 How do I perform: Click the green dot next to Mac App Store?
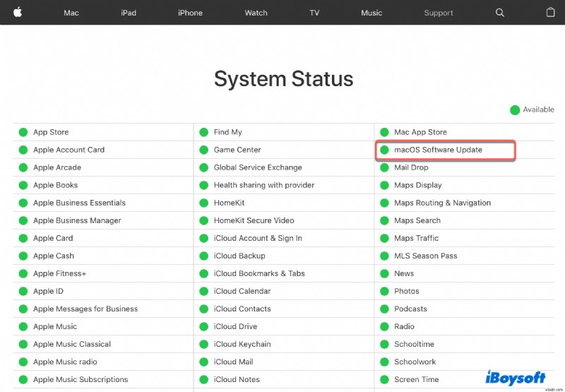[384, 132]
